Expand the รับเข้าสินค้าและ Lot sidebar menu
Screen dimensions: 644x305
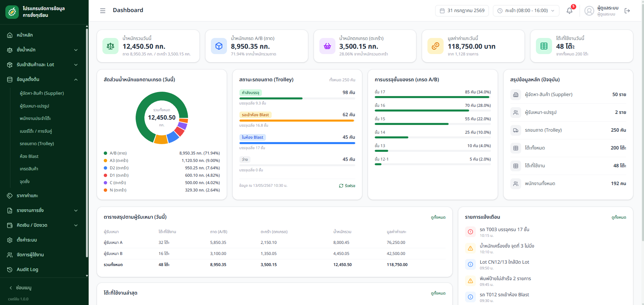[x=43, y=64]
